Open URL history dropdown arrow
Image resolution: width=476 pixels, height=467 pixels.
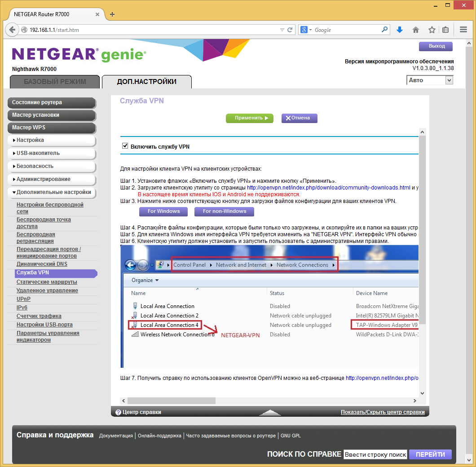point(282,30)
